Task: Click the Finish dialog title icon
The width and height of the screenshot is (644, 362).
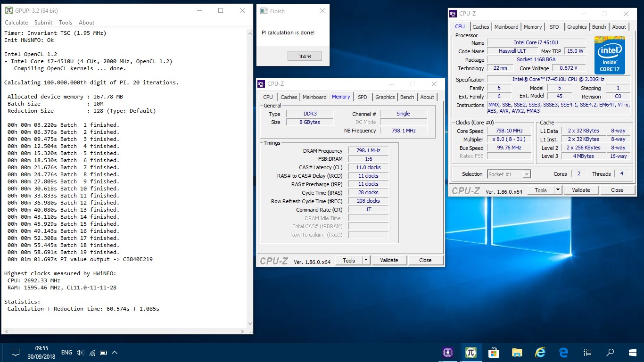Action: coord(264,11)
